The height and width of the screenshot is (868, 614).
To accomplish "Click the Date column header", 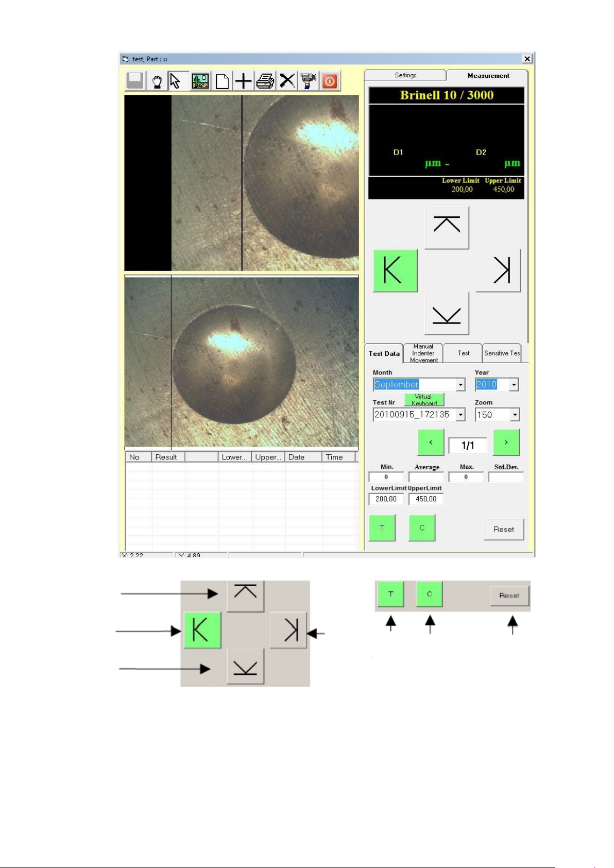I will click(x=304, y=457).
